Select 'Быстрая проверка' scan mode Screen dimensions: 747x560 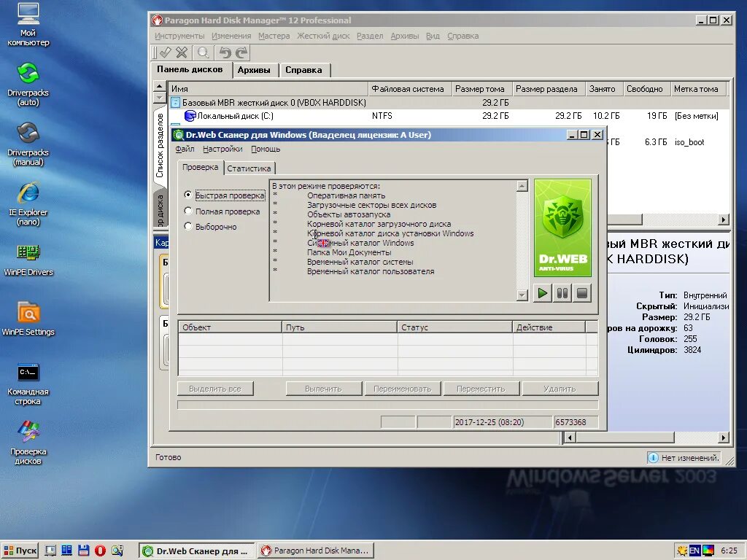coord(225,195)
